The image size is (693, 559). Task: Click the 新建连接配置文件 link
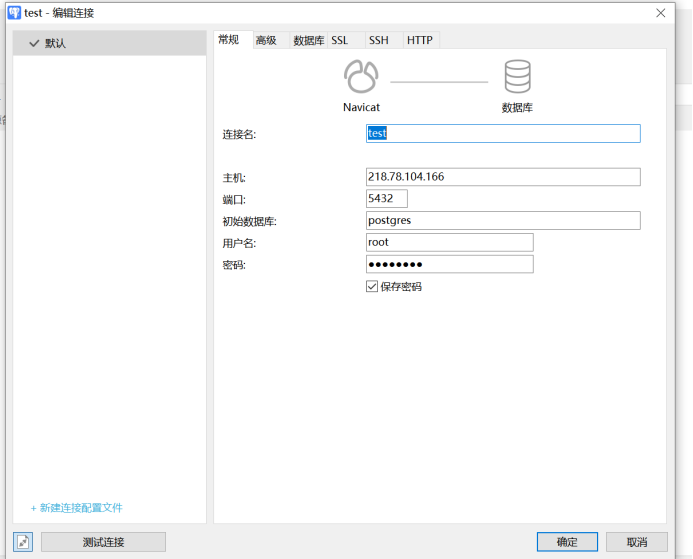click(x=77, y=508)
